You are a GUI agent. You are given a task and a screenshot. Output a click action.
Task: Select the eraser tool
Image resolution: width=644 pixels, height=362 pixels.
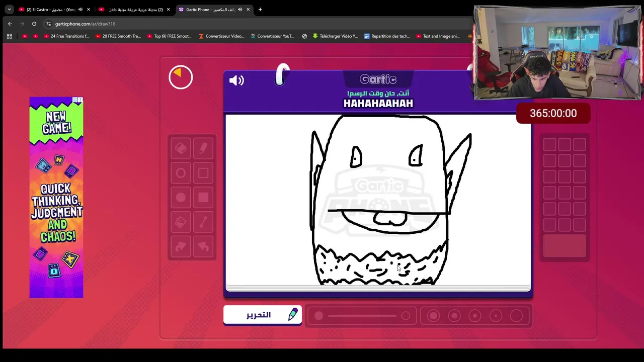[x=181, y=148]
